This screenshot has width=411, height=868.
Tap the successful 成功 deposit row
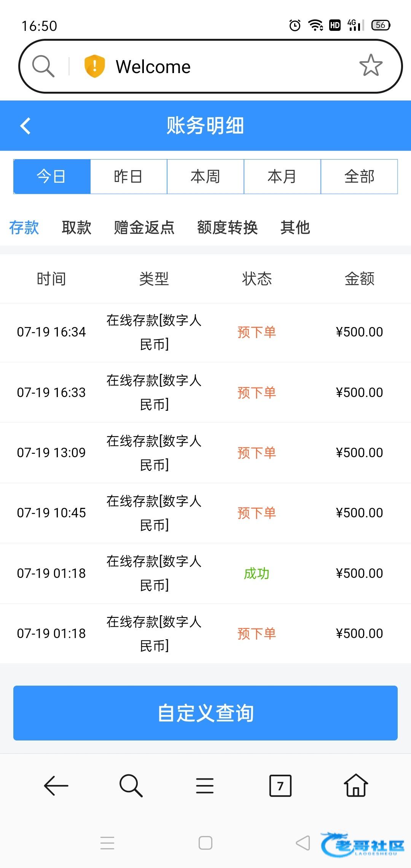click(x=205, y=573)
